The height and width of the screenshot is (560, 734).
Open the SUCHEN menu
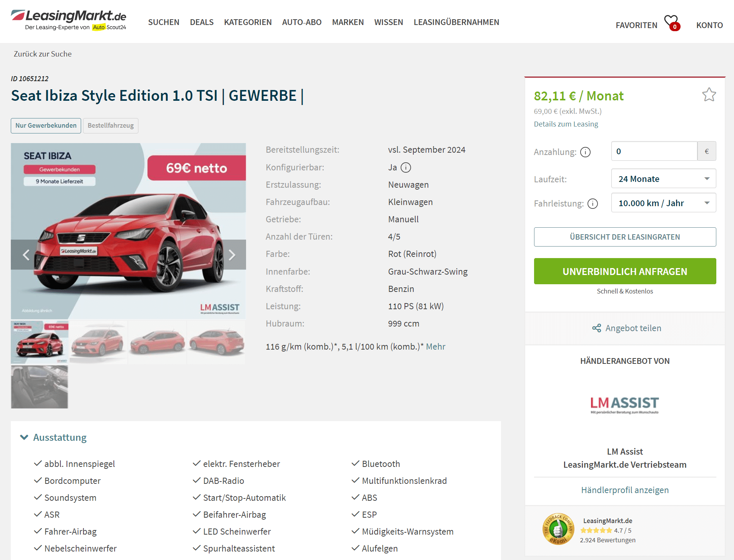tap(164, 22)
